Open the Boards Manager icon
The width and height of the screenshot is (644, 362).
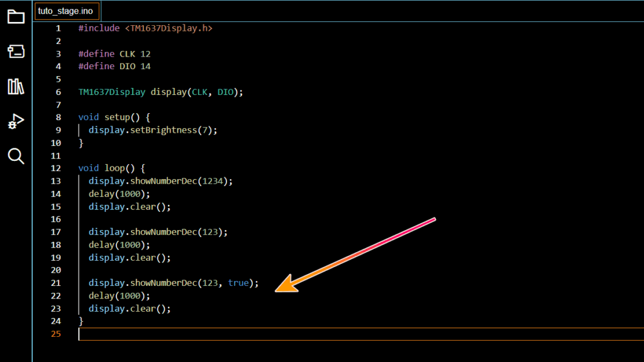[16, 52]
